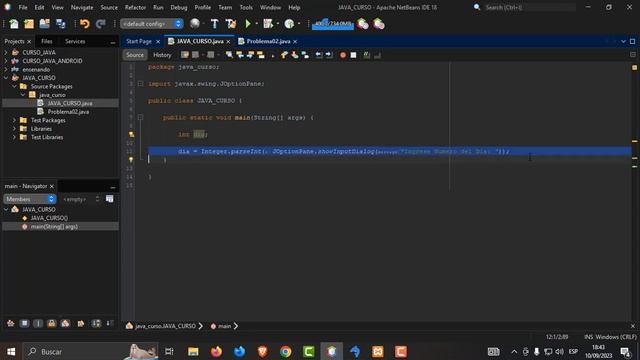640x360 pixels.
Task: Select Problema02.java in the Projects tree
Action: 68,111
